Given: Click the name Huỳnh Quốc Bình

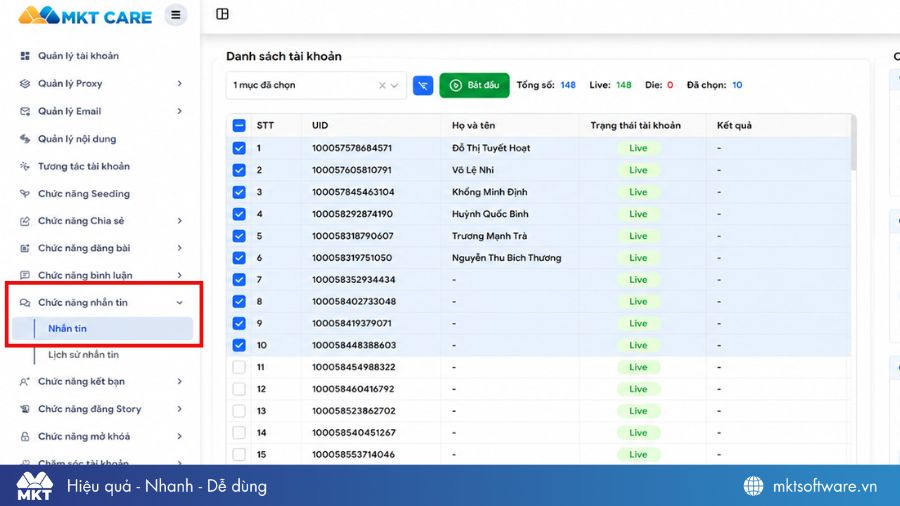Looking at the screenshot, I should click(x=490, y=214).
